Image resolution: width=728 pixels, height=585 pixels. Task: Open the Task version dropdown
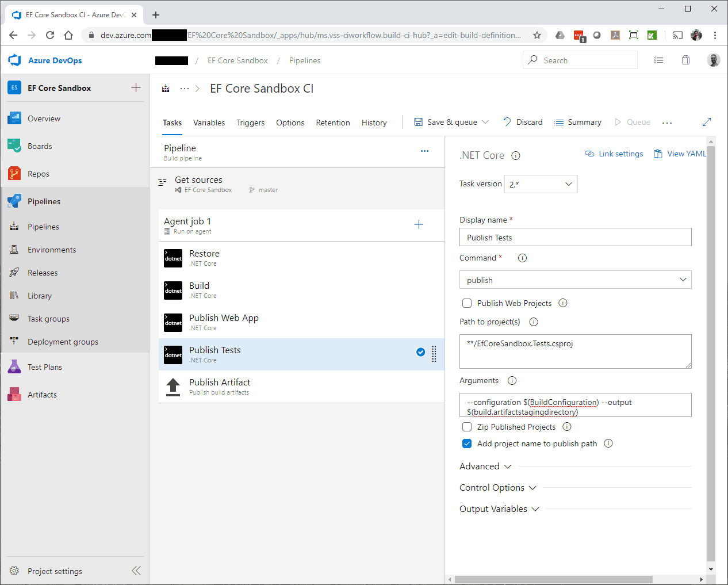[x=541, y=184]
